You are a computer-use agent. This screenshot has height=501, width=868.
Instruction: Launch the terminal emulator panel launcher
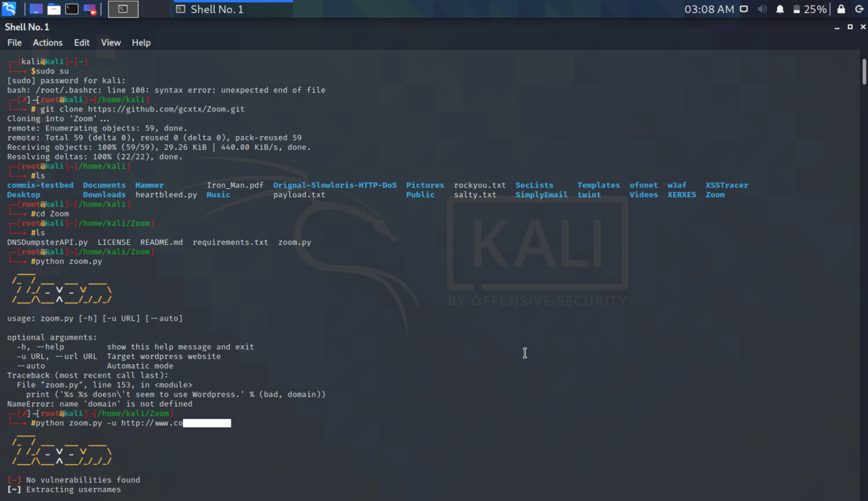point(72,9)
